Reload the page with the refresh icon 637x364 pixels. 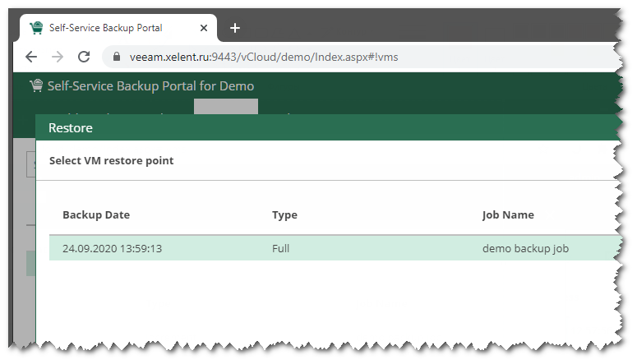tap(84, 57)
